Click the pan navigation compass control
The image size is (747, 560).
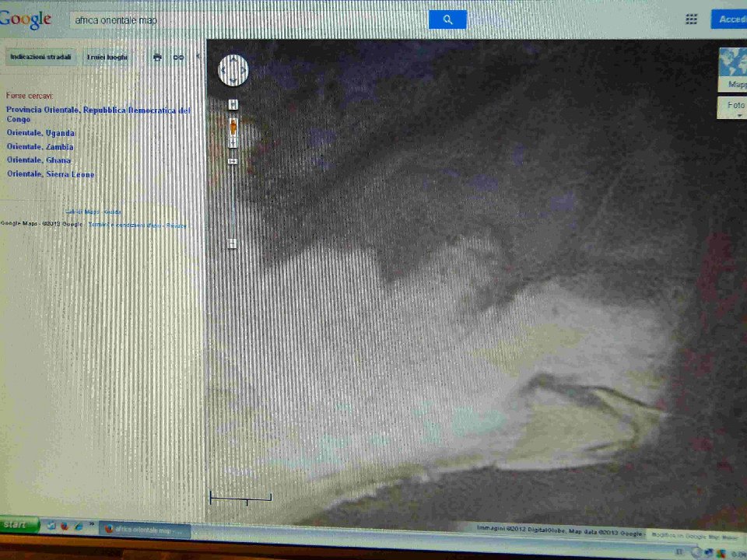[233, 70]
